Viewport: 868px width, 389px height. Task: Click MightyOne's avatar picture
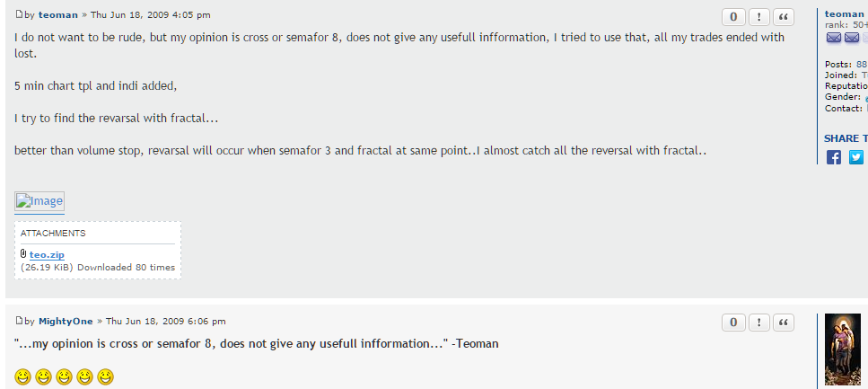pyautogui.click(x=843, y=350)
